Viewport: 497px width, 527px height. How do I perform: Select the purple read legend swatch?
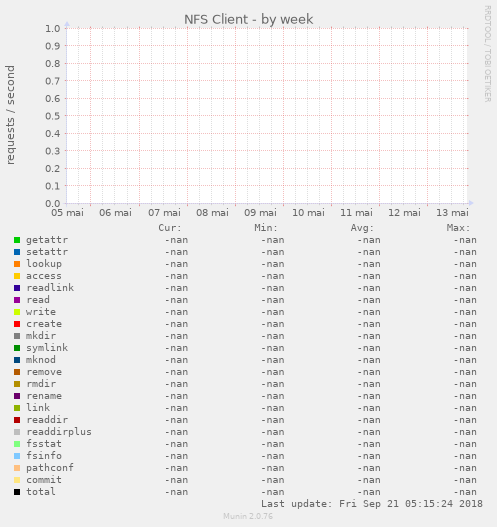[17, 300]
